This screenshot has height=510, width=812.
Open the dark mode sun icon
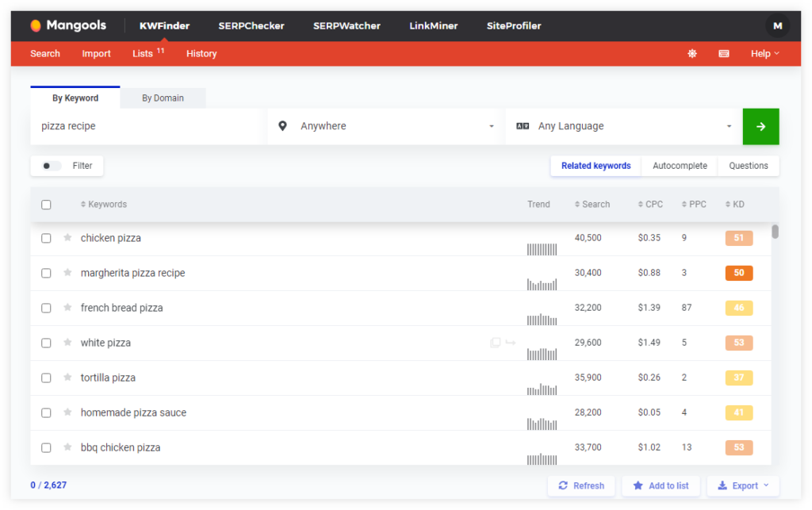pos(691,53)
